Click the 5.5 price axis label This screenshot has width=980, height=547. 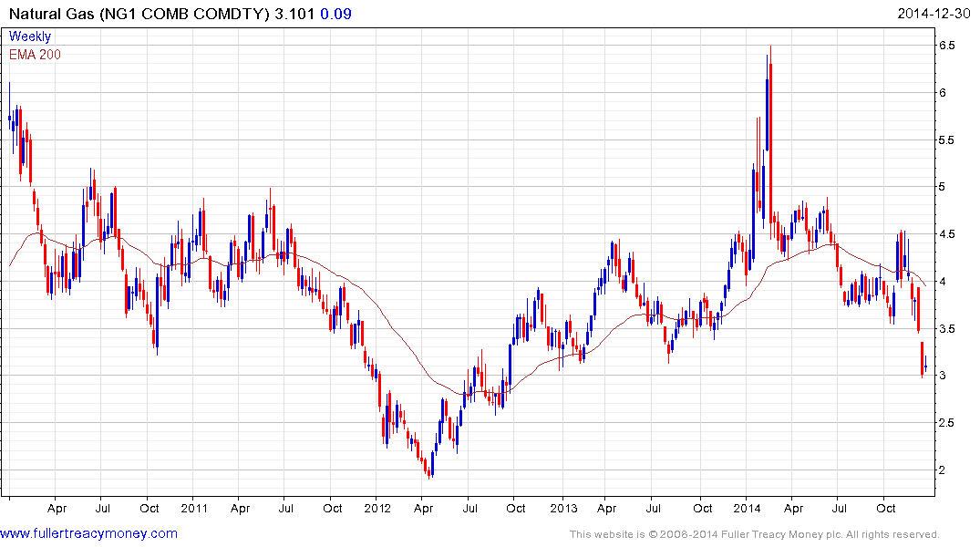click(x=946, y=140)
